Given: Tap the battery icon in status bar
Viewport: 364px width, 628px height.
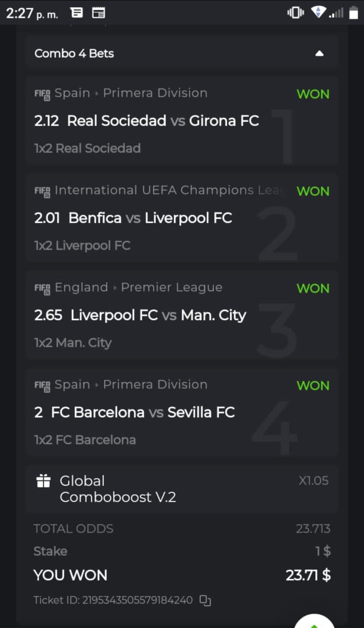Looking at the screenshot, I should pyautogui.click(x=354, y=13).
